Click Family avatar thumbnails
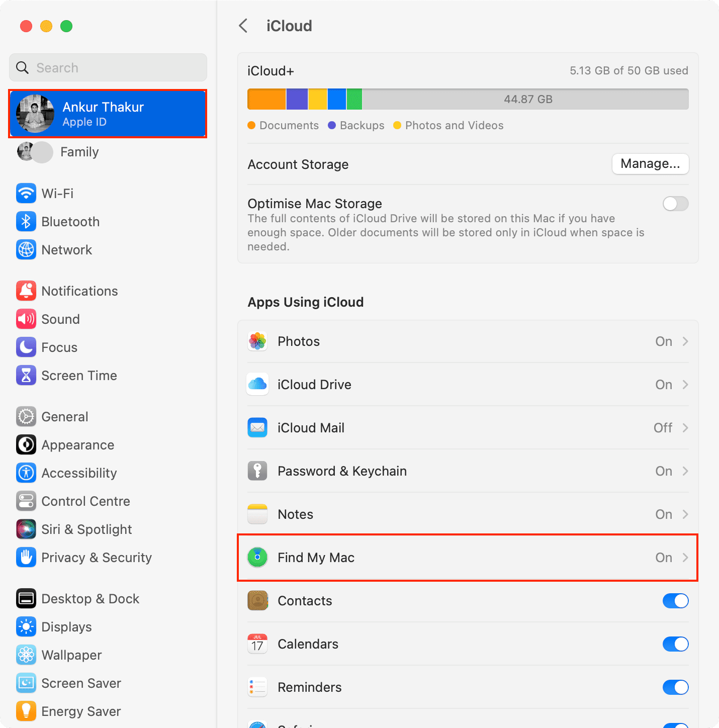 tap(35, 152)
